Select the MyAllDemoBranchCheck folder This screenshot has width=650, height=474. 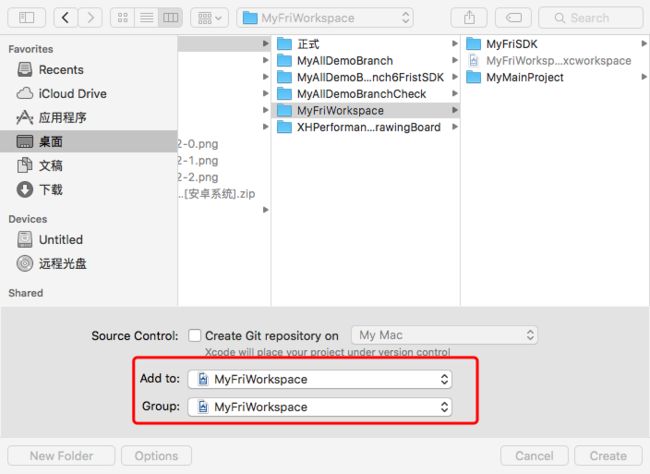(x=365, y=94)
